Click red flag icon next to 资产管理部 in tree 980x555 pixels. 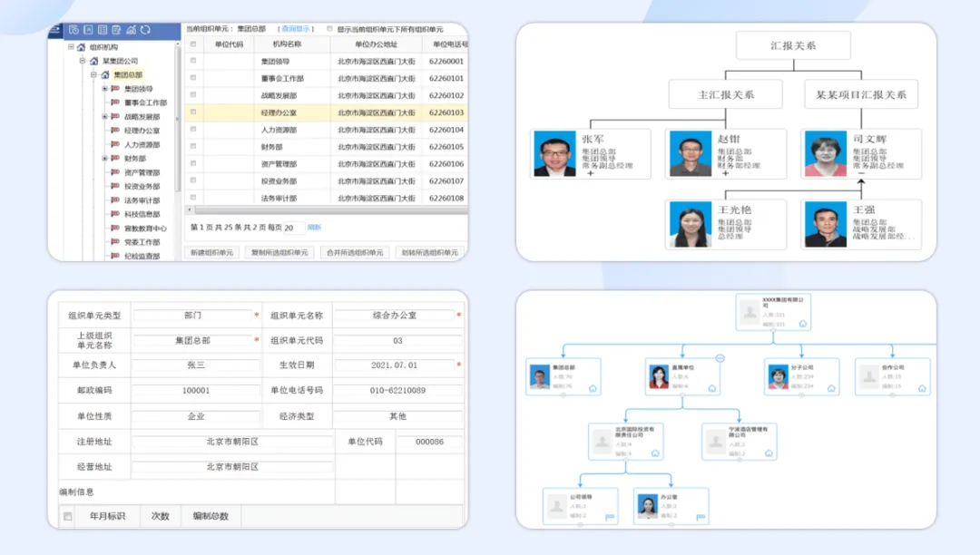click(115, 172)
